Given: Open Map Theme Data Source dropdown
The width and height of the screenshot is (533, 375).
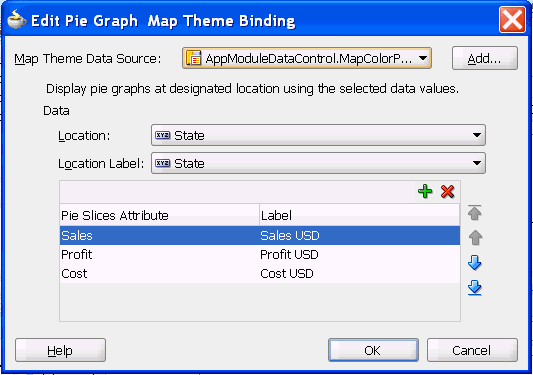Looking at the screenshot, I should point(307,58).
